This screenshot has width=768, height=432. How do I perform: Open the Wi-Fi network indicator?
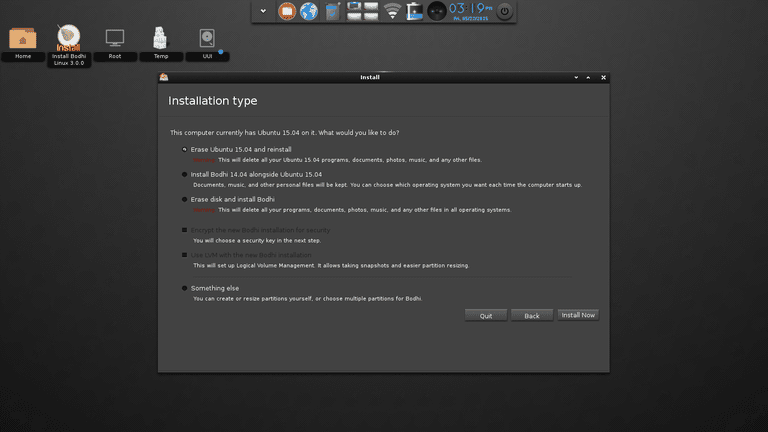(392, 11)
